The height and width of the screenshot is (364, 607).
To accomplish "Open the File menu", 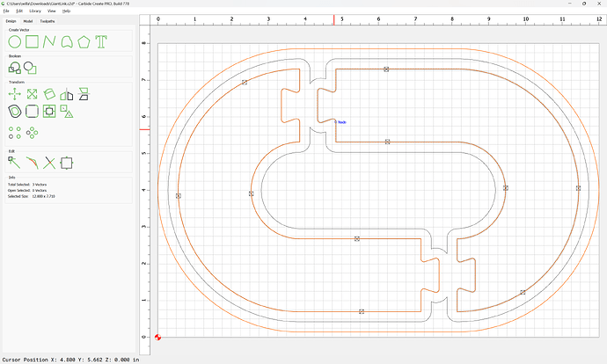I will [x=6, y=11].
